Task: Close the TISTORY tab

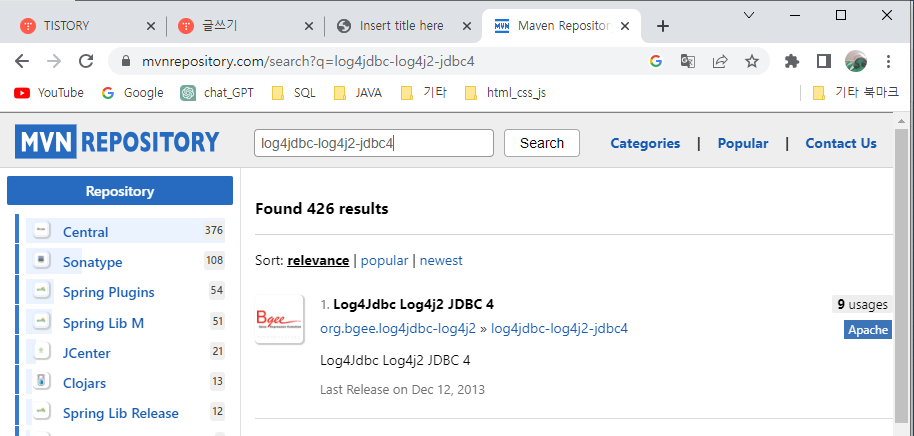Action: point(150,26)
